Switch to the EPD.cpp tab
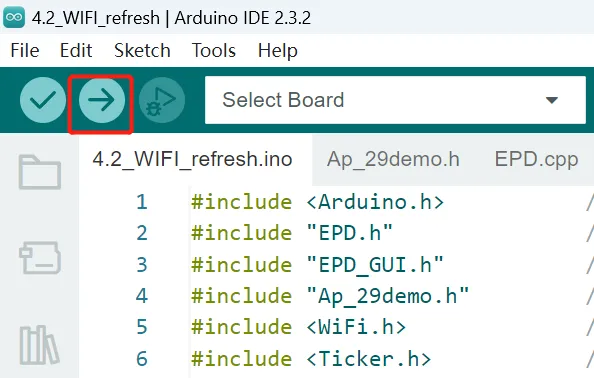Viewport: 594px width, 378px height. [536, 159]
